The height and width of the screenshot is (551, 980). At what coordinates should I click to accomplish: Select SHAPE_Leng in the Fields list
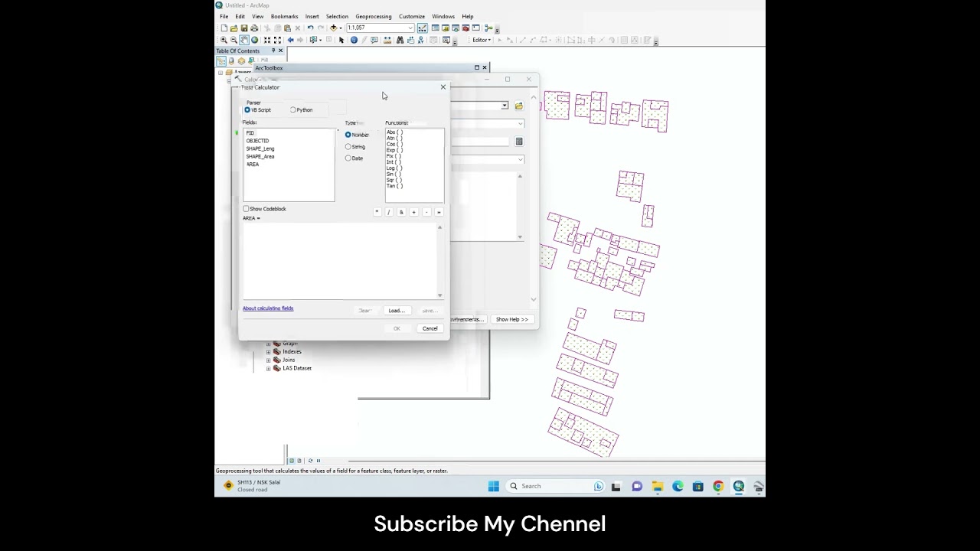click(x=260, y=148)
